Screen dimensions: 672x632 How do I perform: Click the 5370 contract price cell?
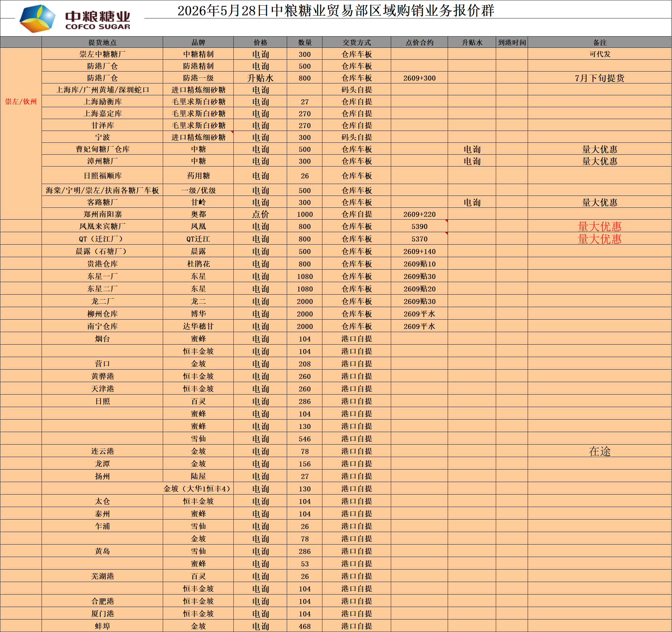point(420,238)
